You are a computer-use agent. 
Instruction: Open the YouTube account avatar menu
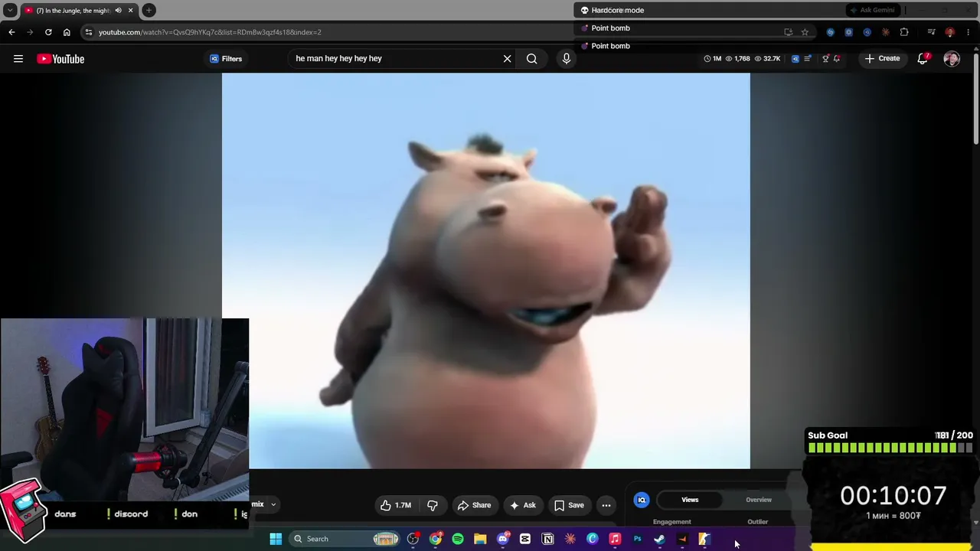(x=952, y=59)
